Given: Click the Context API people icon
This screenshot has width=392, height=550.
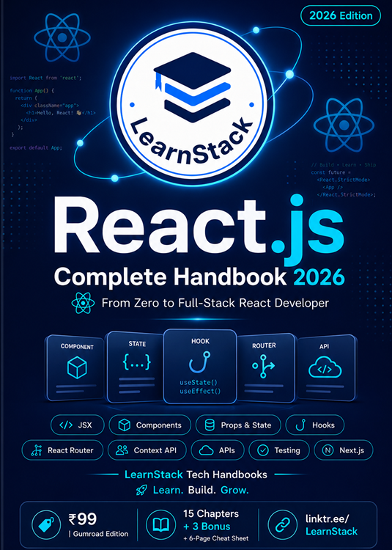Looking at the screenshot, I should (122, 450).
